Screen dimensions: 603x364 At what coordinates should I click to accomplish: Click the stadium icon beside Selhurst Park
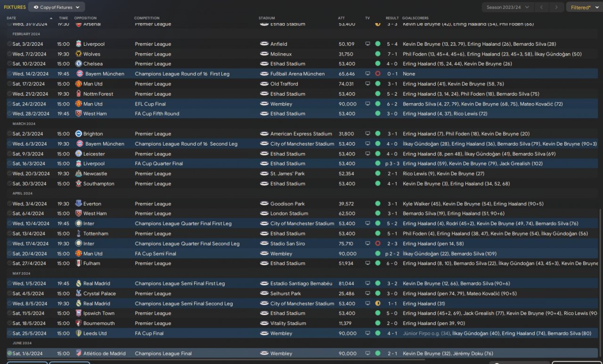coord(264,293)
